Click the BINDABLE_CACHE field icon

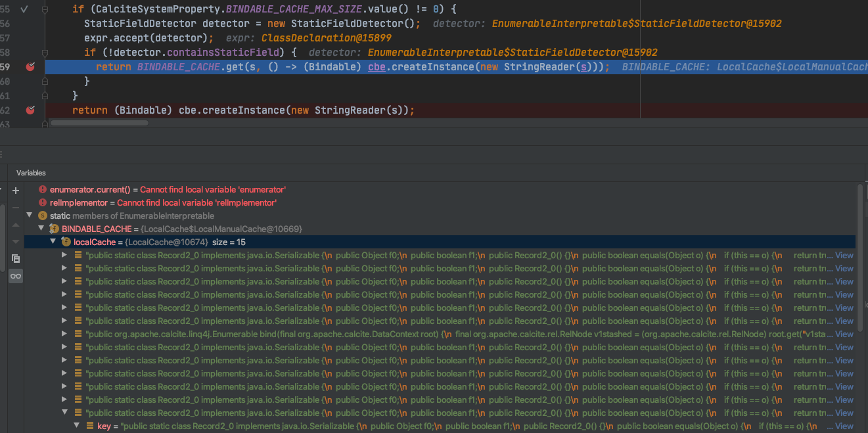point(54,229)
